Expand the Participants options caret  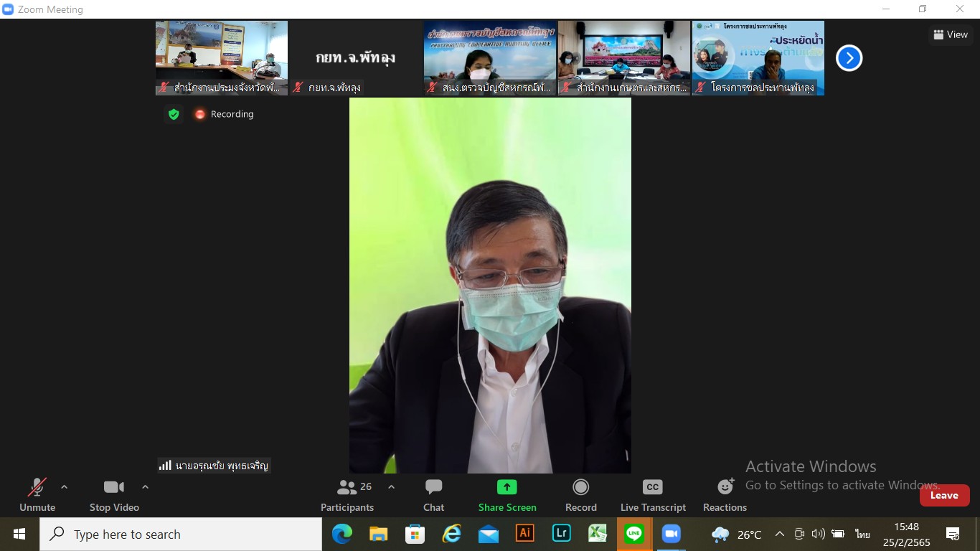[x=391, y=487]
